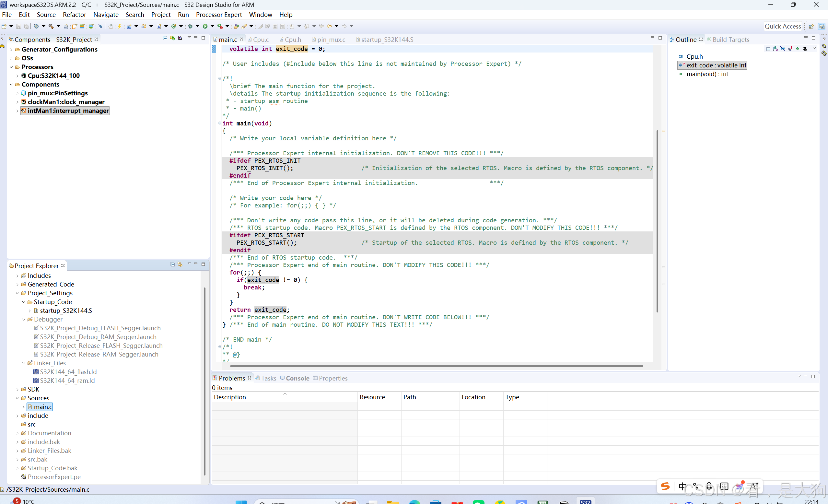Open the Console tab

click(x=297, y=378)
